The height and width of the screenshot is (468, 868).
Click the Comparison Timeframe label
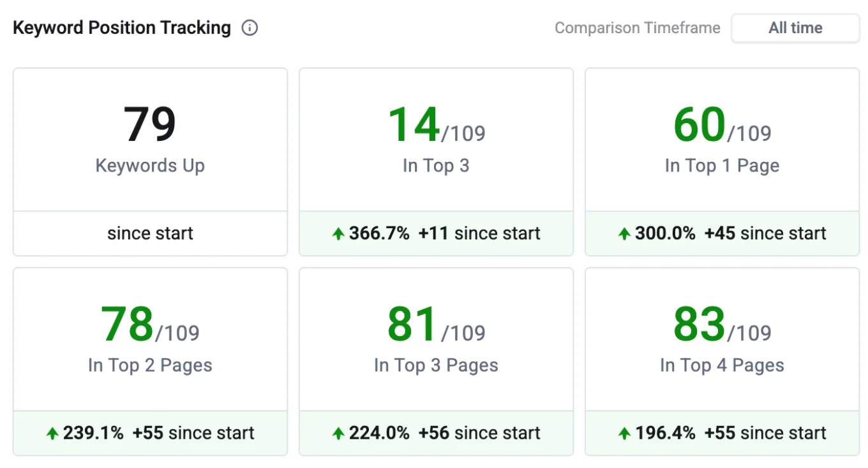(638, 27)
